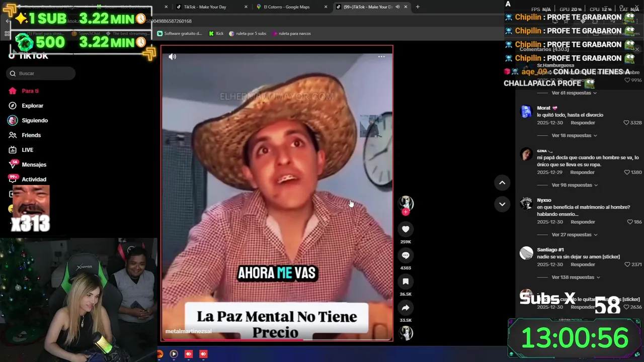
Task: Go to the next video with the down arrow
Action: (502, 204)
